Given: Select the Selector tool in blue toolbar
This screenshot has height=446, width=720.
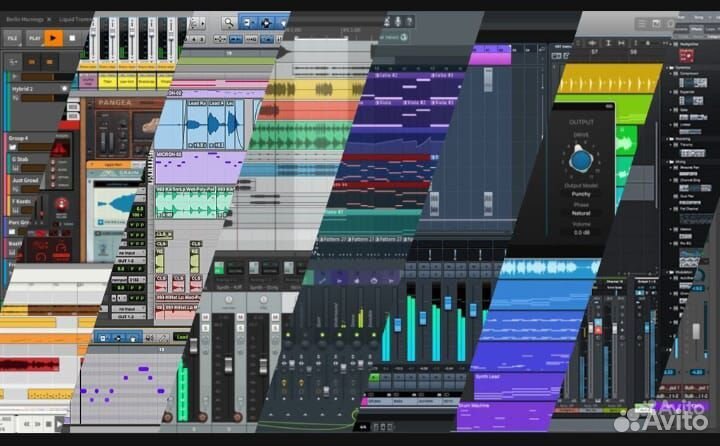Looking at the screenshot, I should point(265,23).
